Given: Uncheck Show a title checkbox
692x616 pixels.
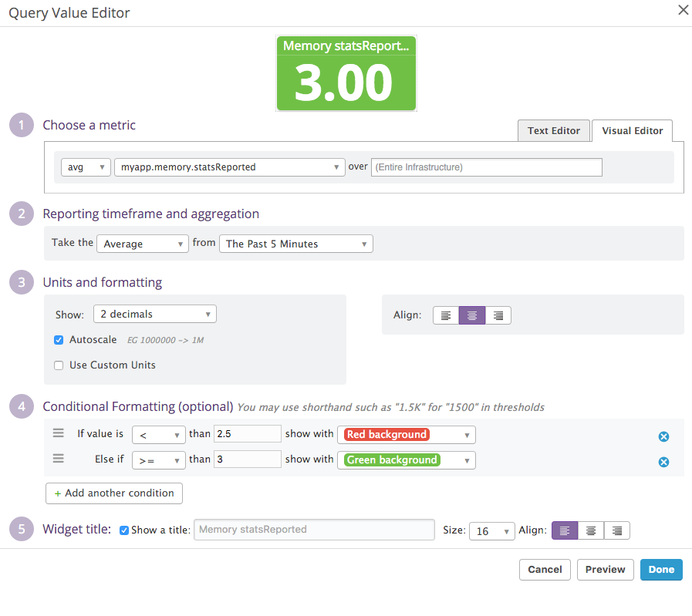Looking at the screenshot, I should pos(124,530).
